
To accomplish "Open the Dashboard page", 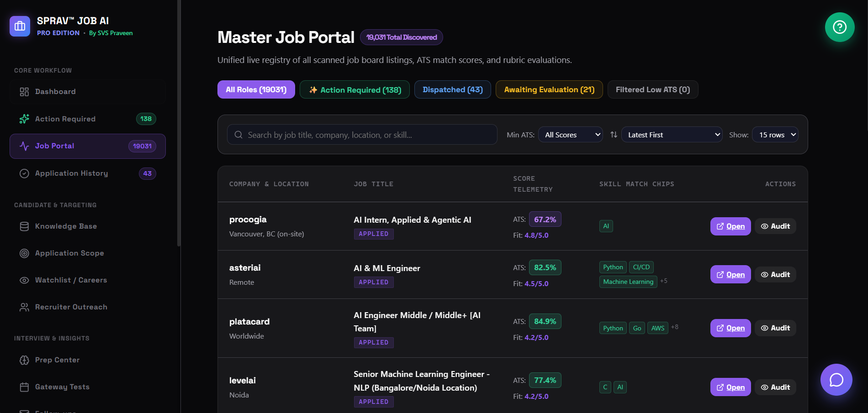I will click(88, 92).
